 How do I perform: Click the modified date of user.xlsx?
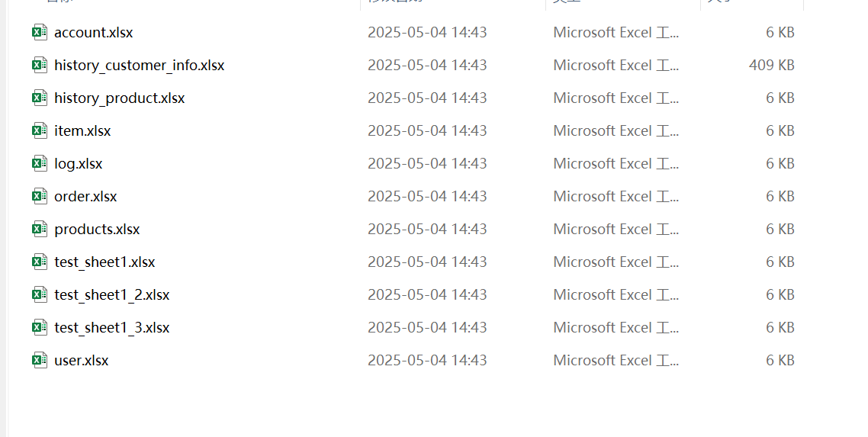(x=427, y=360)
